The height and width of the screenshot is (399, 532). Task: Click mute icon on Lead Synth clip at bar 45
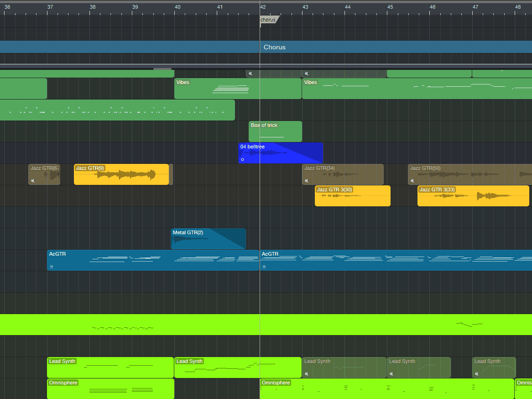tap(391, 374)
